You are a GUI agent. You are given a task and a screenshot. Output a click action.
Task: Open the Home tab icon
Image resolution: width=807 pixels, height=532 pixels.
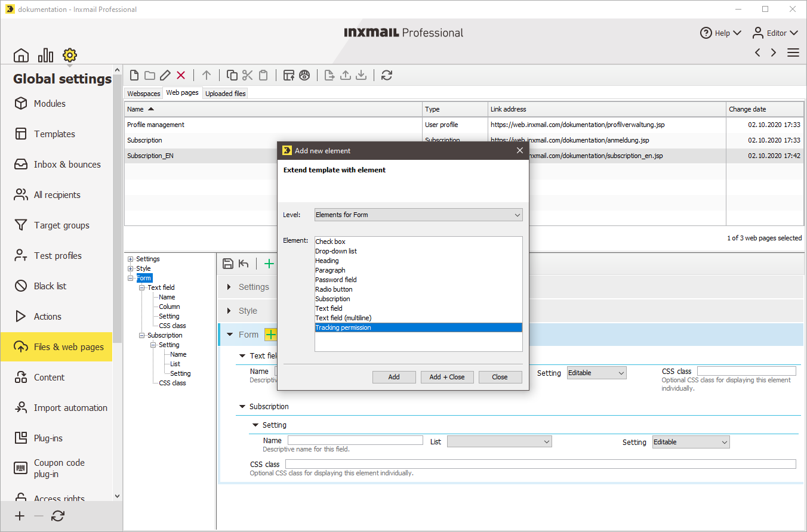[21, 55]
